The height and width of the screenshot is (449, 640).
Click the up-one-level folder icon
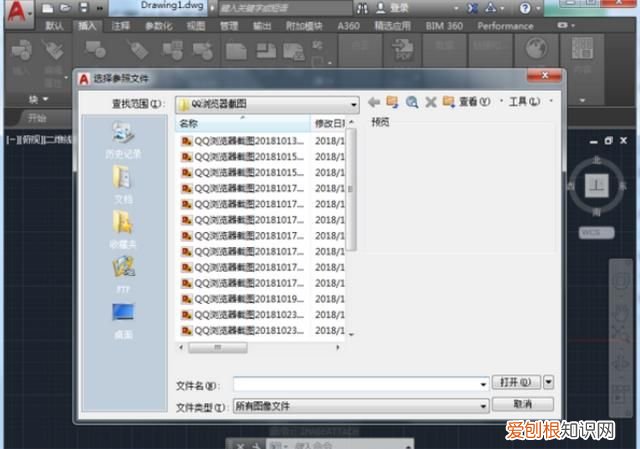tap(392, 102)
